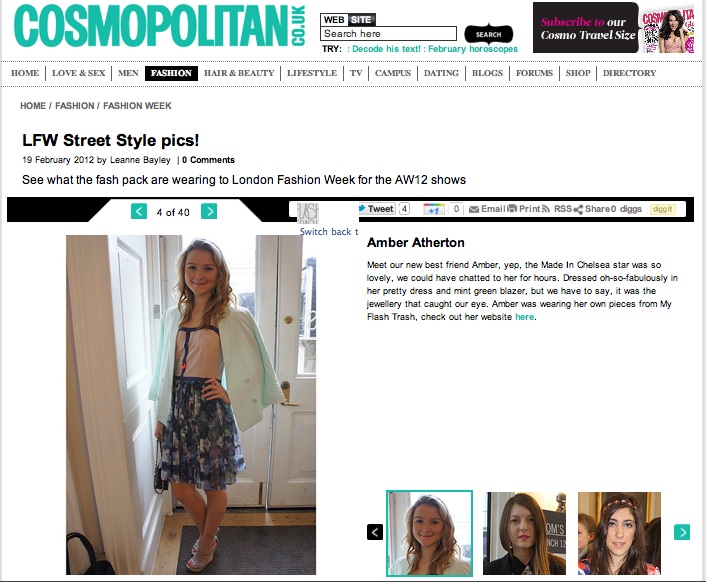The width and height of the screenshot is (706, 582).
Task: Select the WEB search toggle
Action: [x=334, y=20]
